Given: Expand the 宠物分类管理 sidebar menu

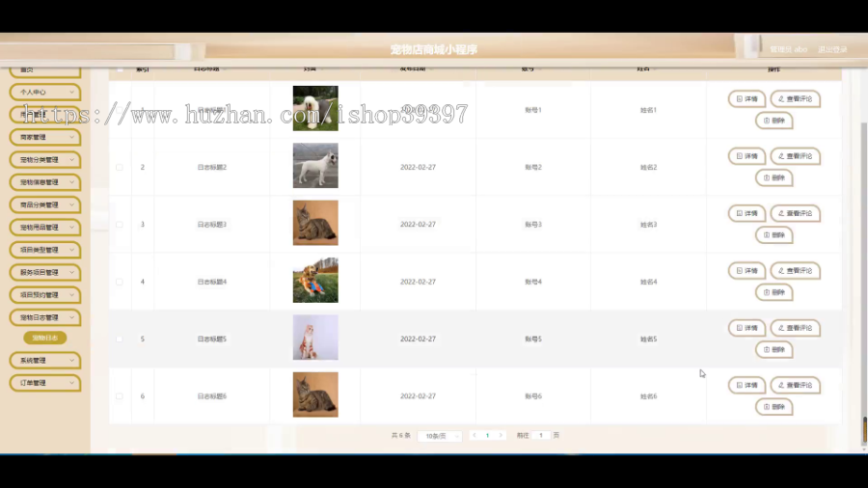Looking at the screenshot, I should pos(44,160).
